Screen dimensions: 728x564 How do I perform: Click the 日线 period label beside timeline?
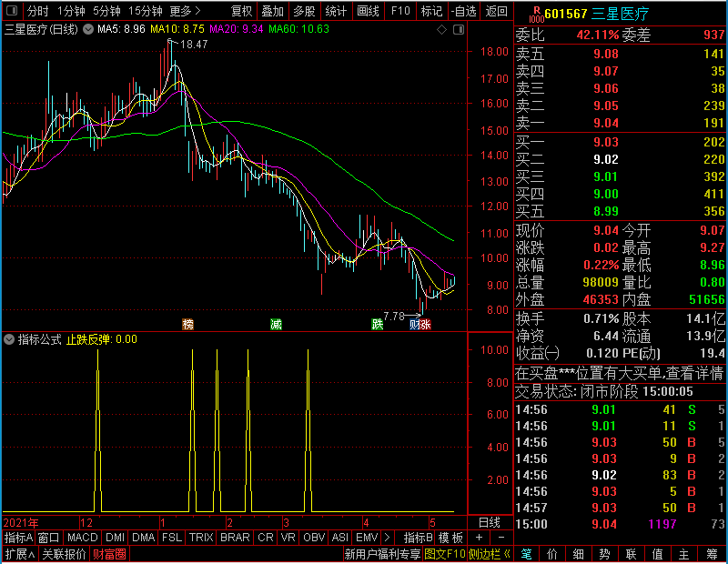point(490,523)
